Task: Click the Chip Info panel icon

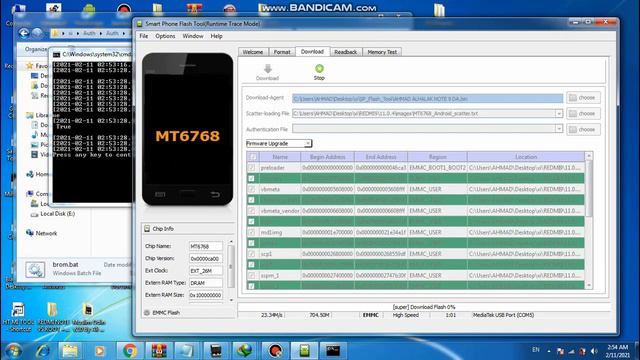Action: point(147,229)
